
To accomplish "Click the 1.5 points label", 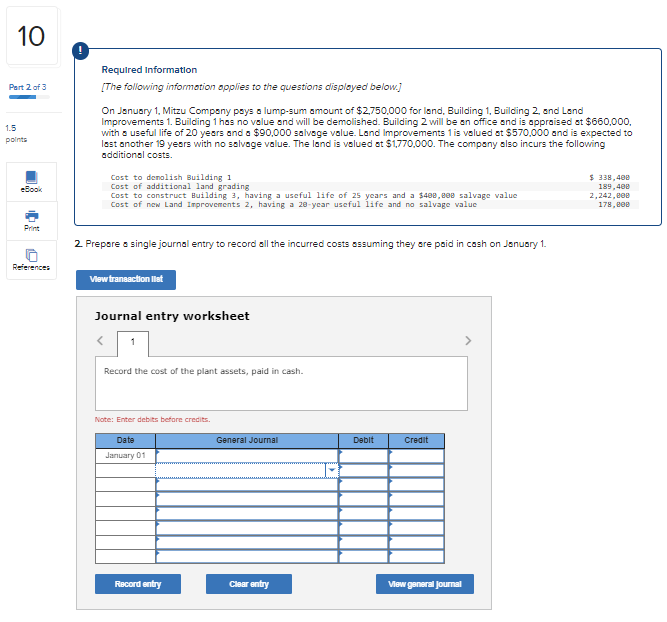I will click(x=16, y=134).
